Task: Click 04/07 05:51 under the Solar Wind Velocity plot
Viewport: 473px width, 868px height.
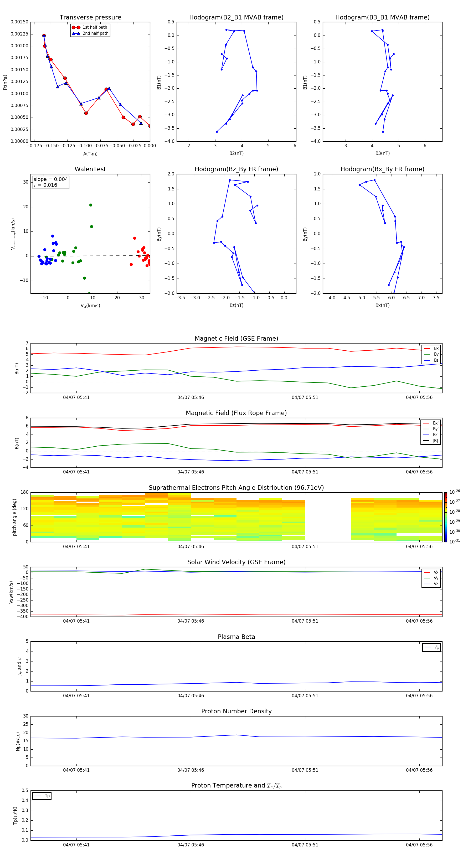Action: click(305, 621)
